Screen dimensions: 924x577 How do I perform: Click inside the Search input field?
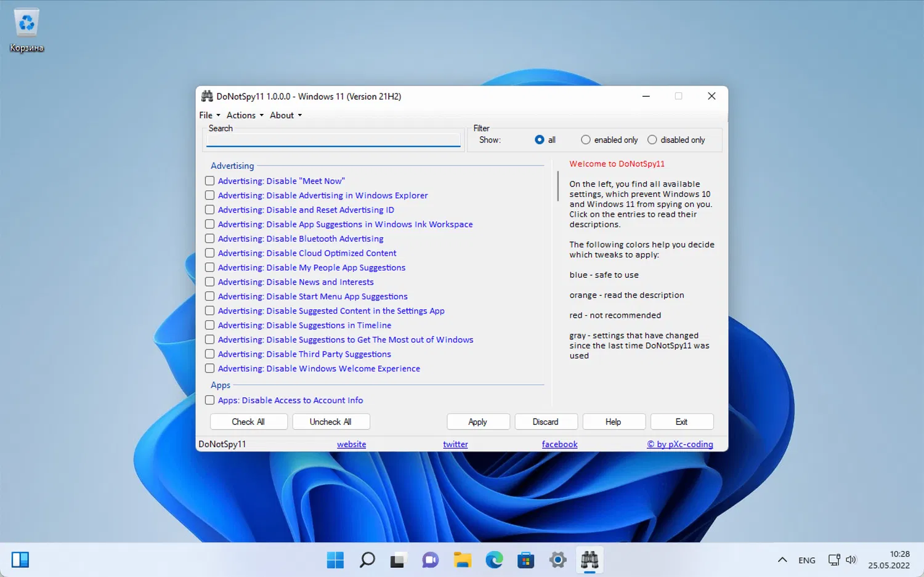click(x=333, y=140)
